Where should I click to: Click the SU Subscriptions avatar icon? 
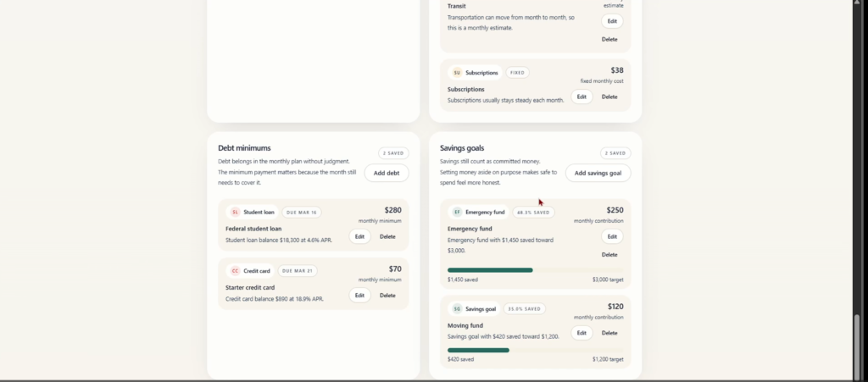pyautogui.click(x=457, y=73)
